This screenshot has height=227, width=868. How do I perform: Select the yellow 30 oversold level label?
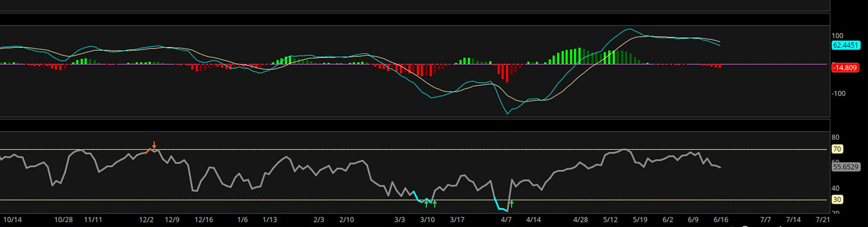(836, 200)
